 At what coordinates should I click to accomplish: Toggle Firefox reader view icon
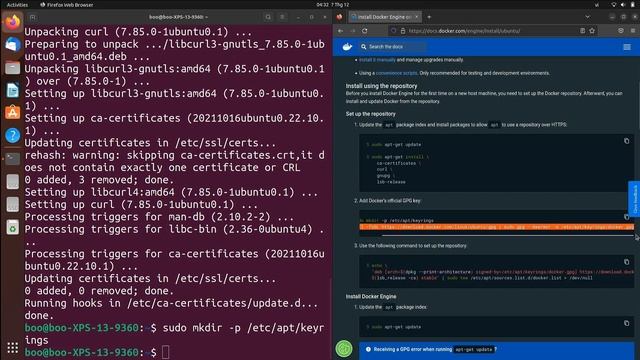(x=582, y=31)
